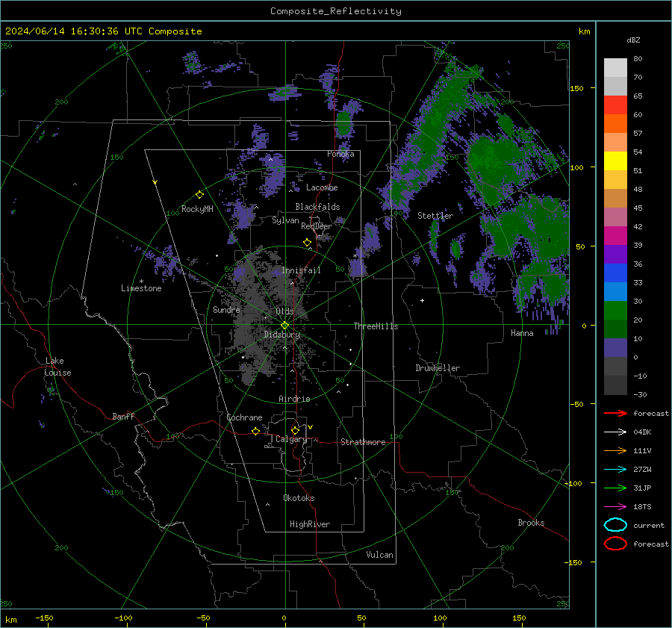The height and width of the screenshot is (628, 672).
Task: Select the orange 111V arrow icon
Action: click(615, 450)
